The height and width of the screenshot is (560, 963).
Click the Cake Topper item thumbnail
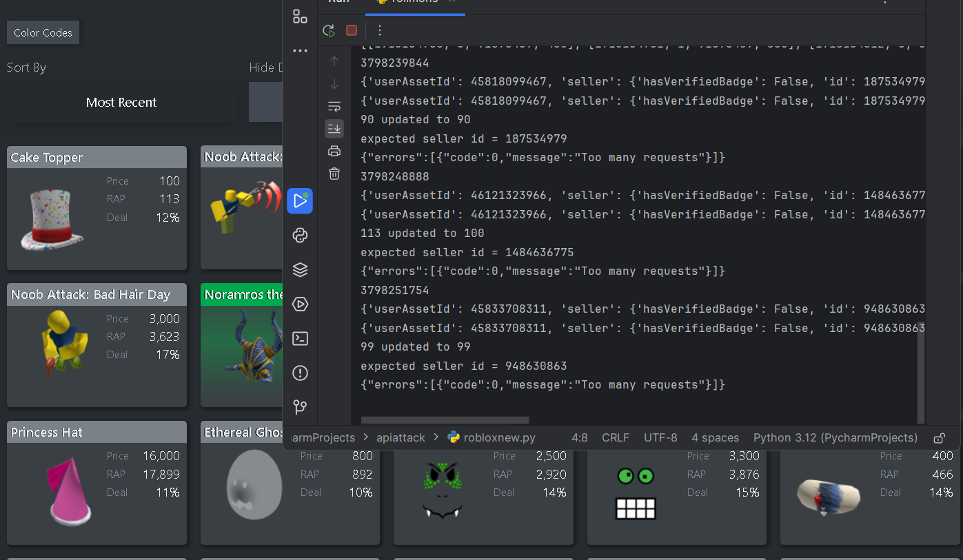[x=52, y=220]
